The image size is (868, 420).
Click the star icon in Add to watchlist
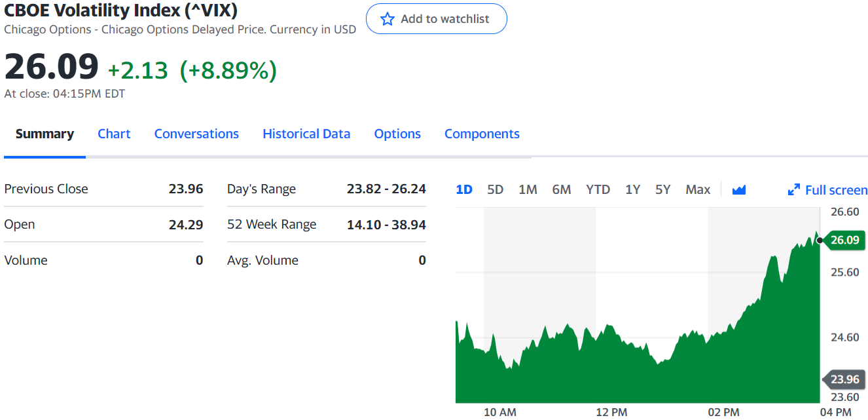(x=388, y=19)
